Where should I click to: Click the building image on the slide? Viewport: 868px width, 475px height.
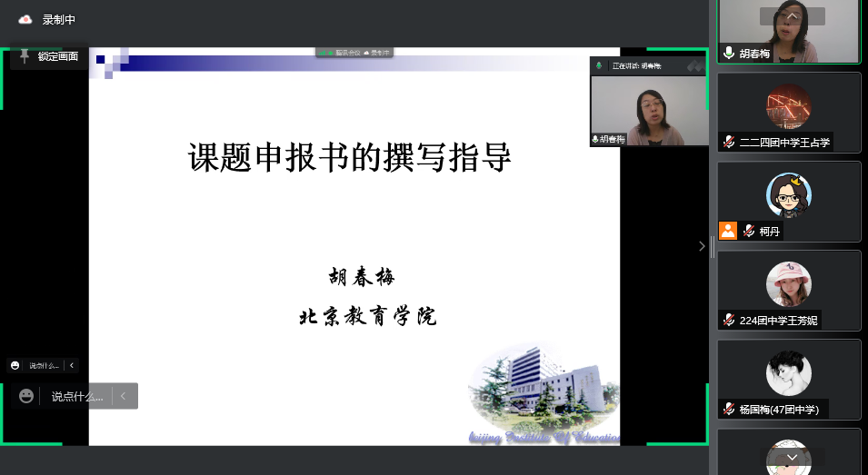[544, 388]
